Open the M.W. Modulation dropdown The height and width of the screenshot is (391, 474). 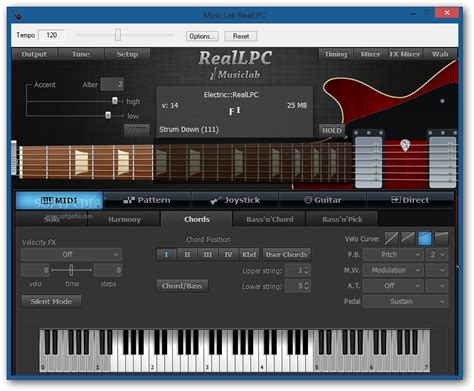pyautogui.click(x=393, y=270)
